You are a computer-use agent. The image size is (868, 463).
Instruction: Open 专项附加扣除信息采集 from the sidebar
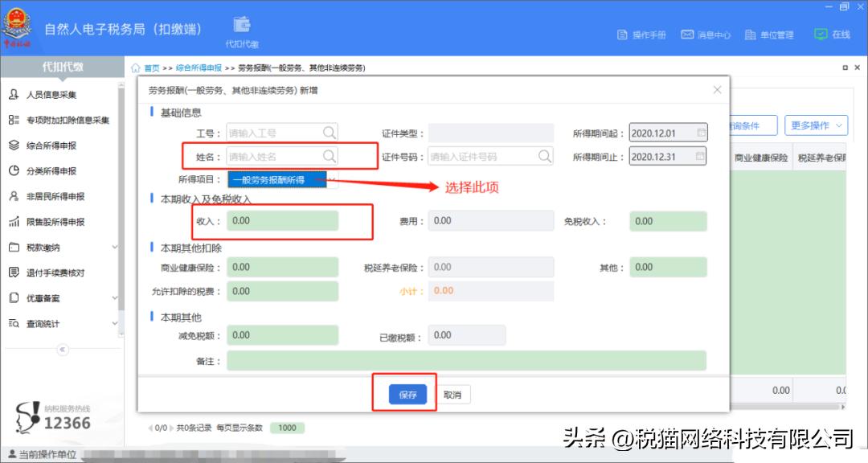(68, 118)
